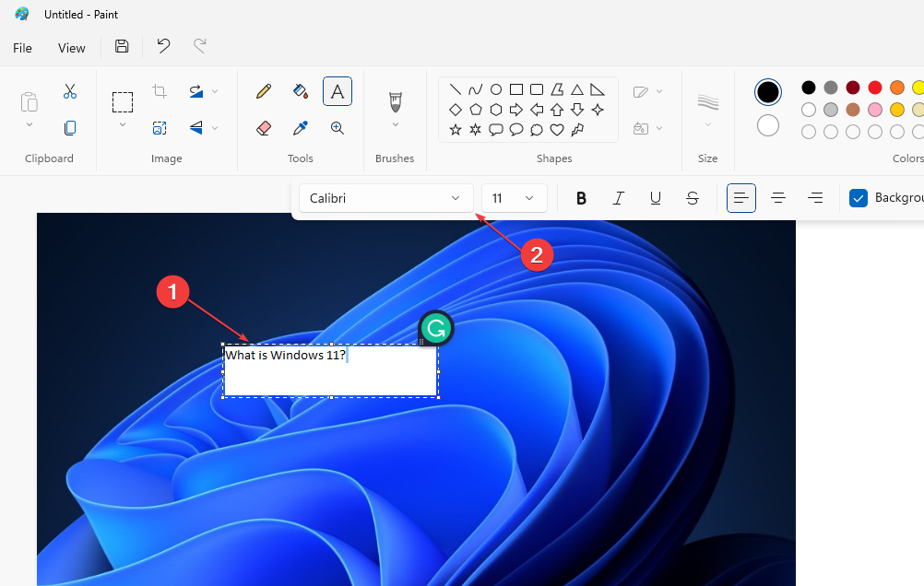Toggle Bold text formatting
Image resolution: width=924 pixels, height=586 pixels.
pos(581,198)
